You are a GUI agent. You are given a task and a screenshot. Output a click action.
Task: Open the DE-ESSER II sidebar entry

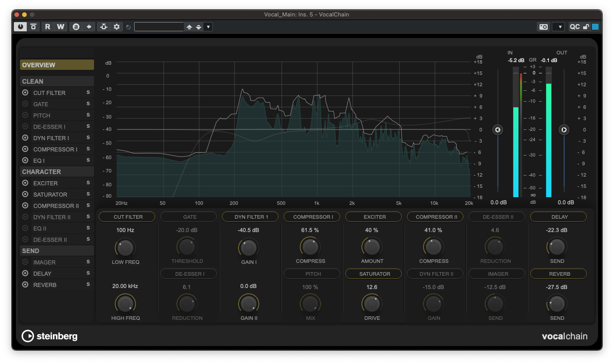point(50,240)
